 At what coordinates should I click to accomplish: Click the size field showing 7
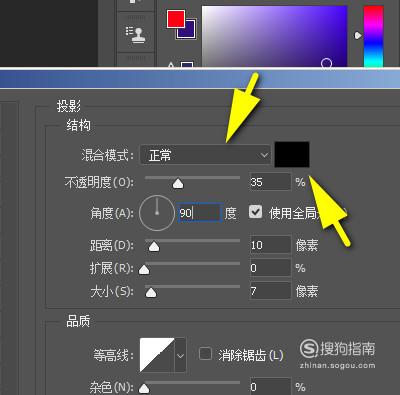tap(270, 291)
